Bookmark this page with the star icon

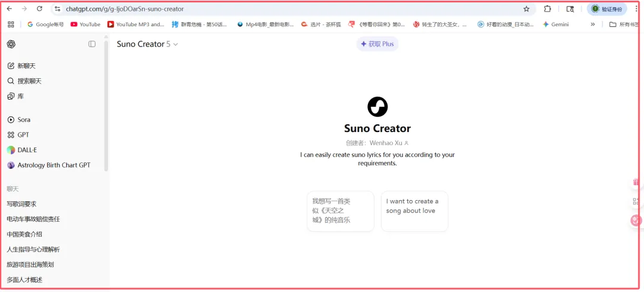coord(526,8)
